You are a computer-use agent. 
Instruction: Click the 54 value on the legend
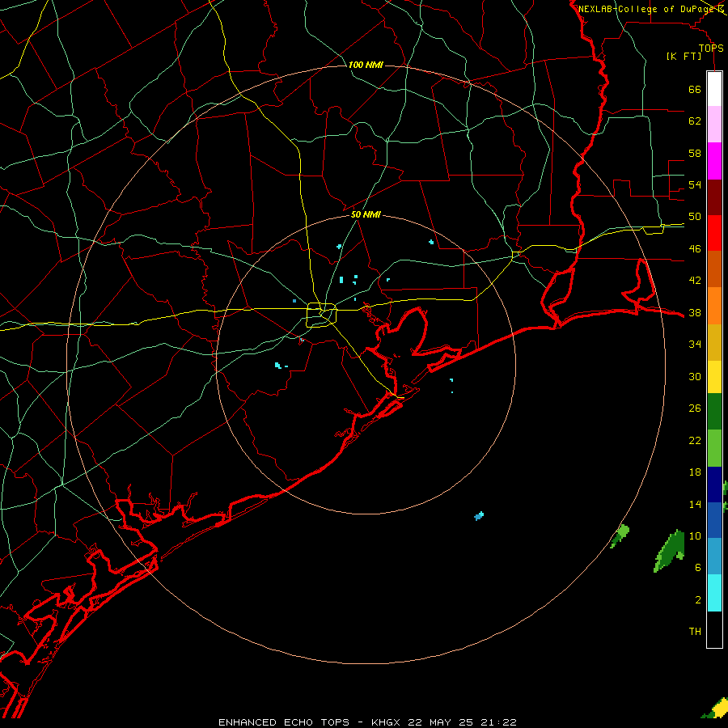point(695,184)
